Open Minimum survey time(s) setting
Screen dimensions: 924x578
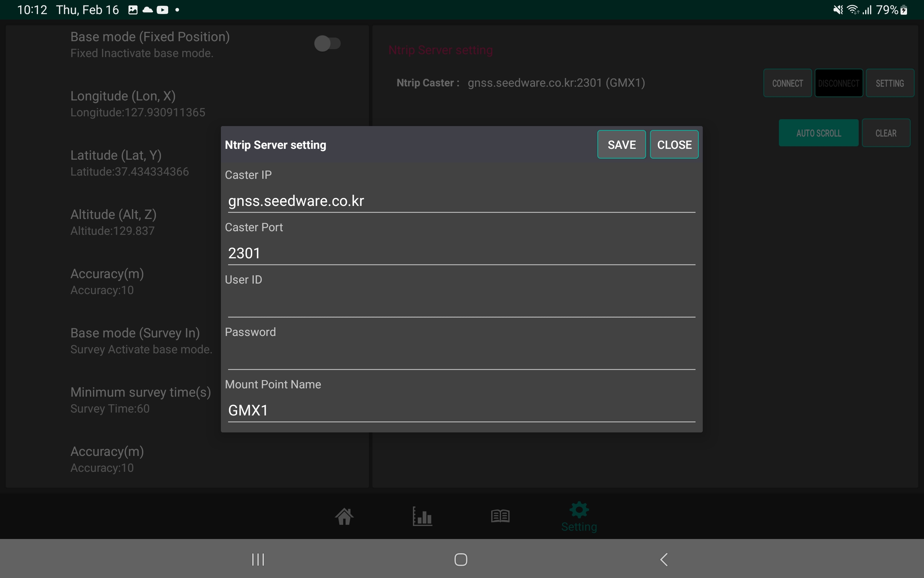click(140, 400)
